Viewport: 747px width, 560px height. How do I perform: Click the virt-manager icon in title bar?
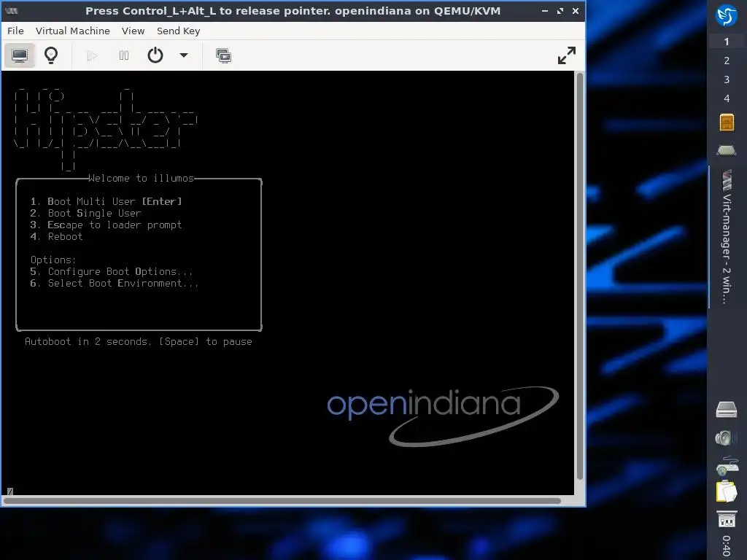(x=12, y=11)
